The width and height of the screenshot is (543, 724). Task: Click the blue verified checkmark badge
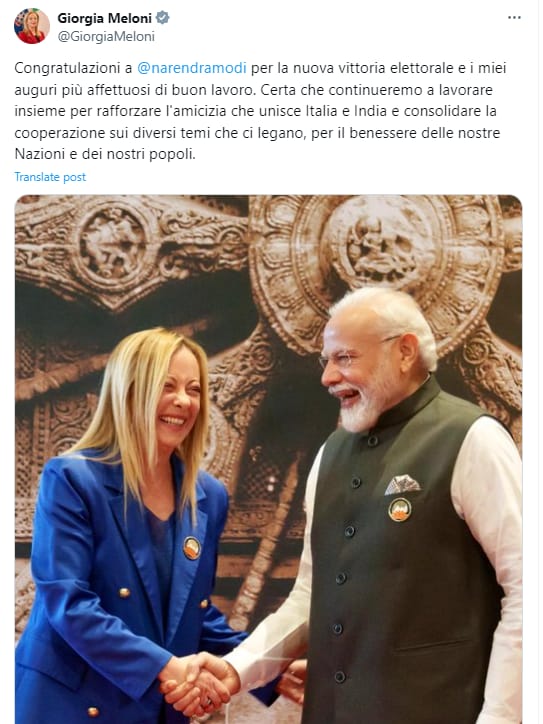tap(163, 18)
